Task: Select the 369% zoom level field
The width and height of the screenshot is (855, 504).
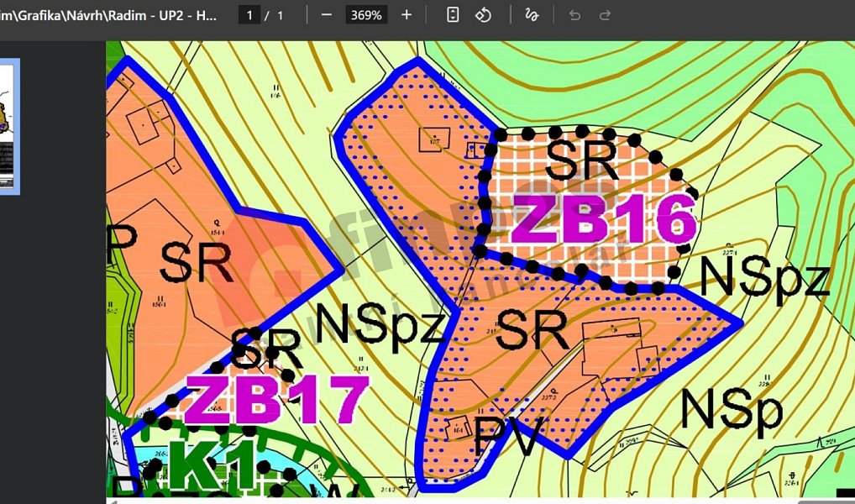Action: [x=366, y=15]
